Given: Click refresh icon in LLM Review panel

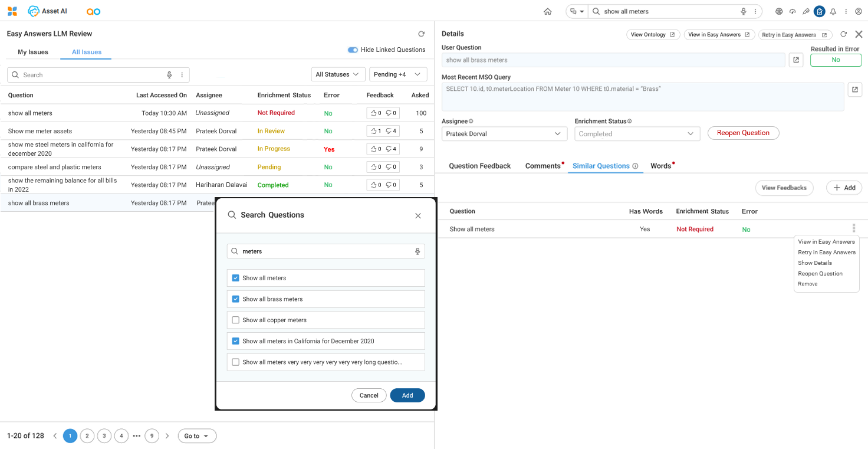Looking at the screenshot, I should pos(421,34).
